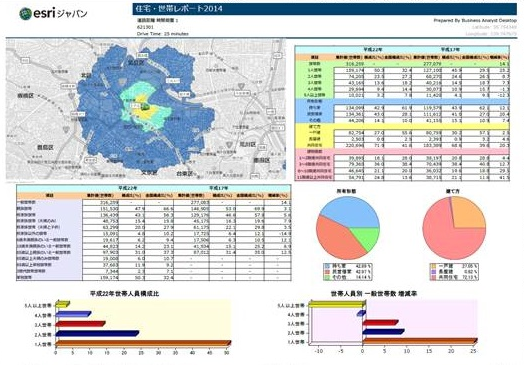Click the -10 axis tick in 増減率 chart
Viewport: 524px width, 365px height.
coord(319,351)
